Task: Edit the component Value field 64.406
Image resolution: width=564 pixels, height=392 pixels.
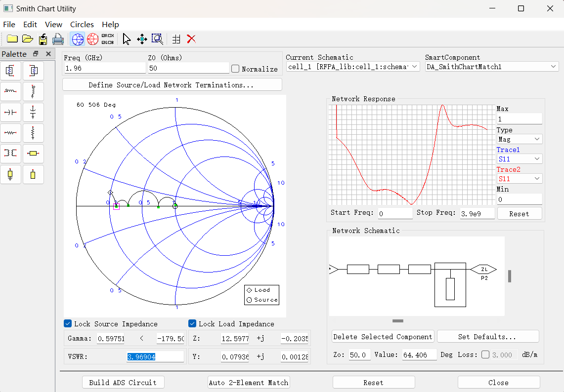Action: point(419,354)
